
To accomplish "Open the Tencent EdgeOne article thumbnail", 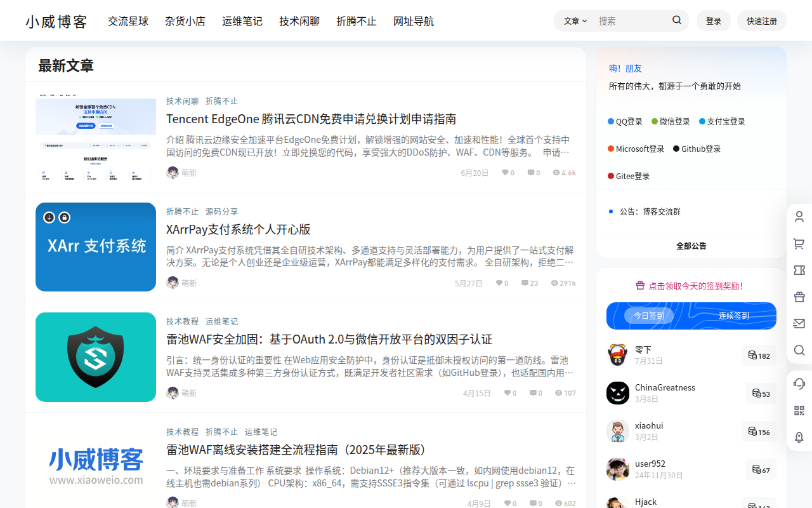I will (x=96, y=137).
